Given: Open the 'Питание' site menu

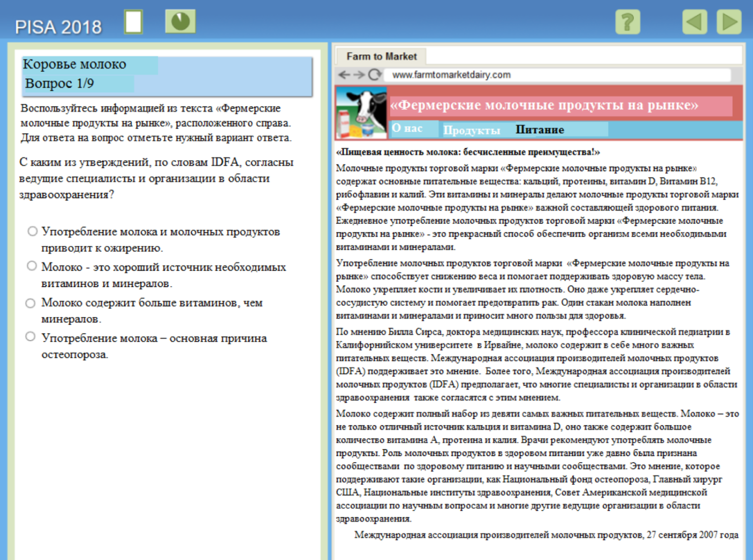Looking at the screenshot, I should (540, 129).
